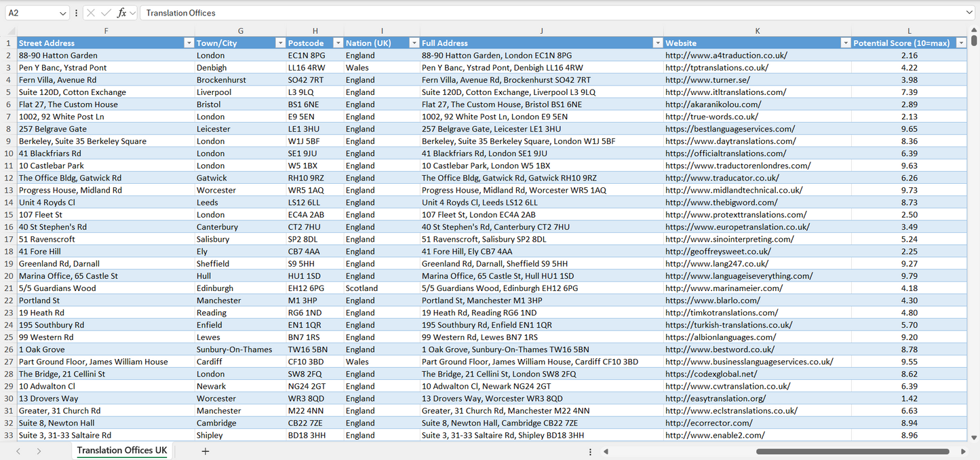Click the Enter checkmark icon in formula bar
Image resolution: width=980 pixels, height=460 pixels.
pyautogui.click(x=106, y=13)
